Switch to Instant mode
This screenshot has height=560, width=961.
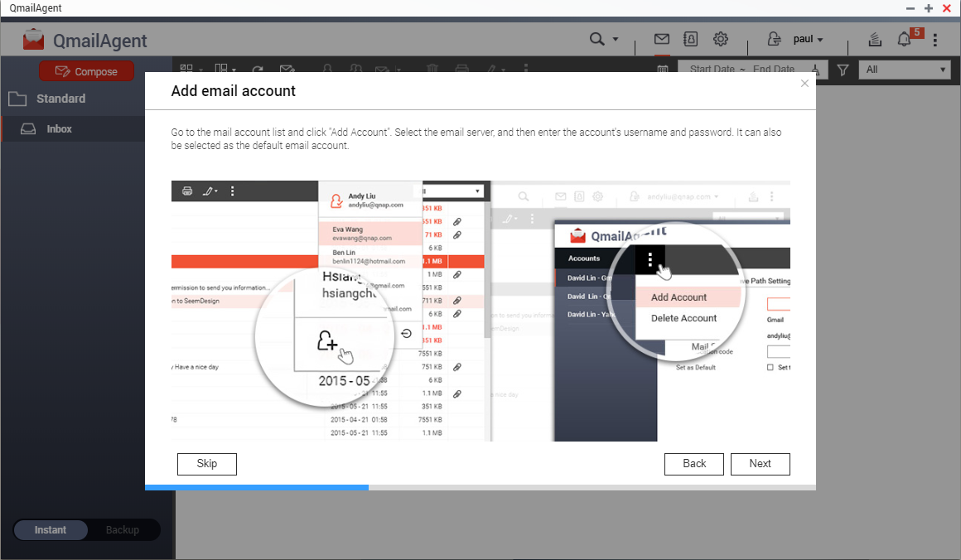51,530
